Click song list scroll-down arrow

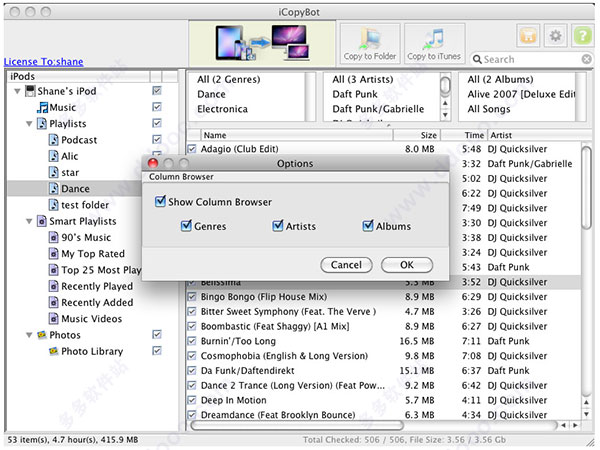[586, 414]
